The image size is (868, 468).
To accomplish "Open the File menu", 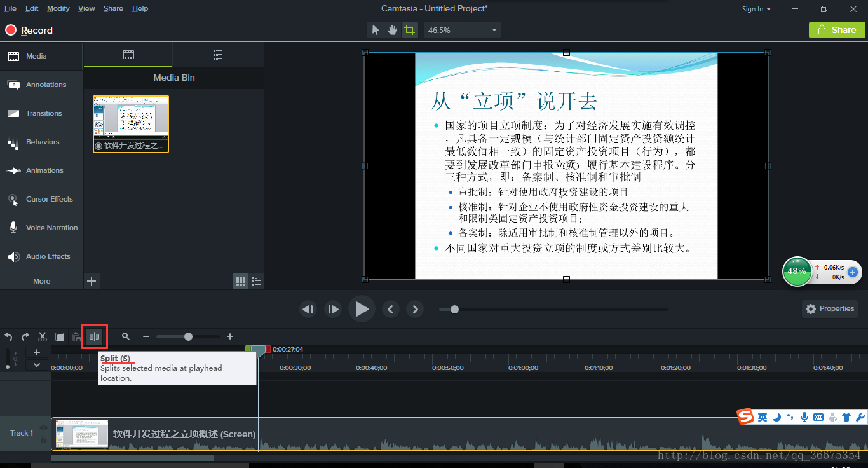I will [x=11, y=8].
